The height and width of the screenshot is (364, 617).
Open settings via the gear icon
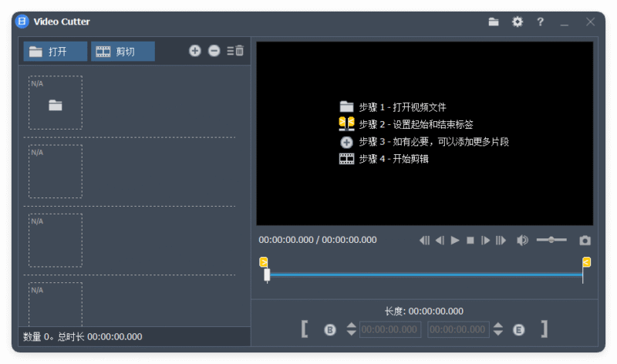click(x=517, y=22)
